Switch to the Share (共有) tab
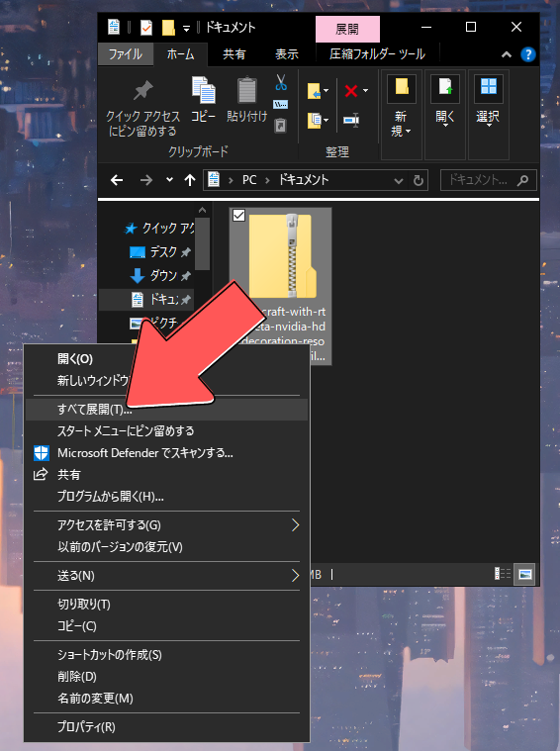 [234, 54]
